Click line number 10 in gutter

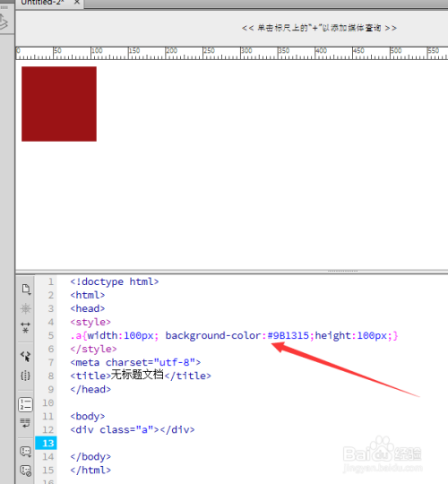[47, 403]
